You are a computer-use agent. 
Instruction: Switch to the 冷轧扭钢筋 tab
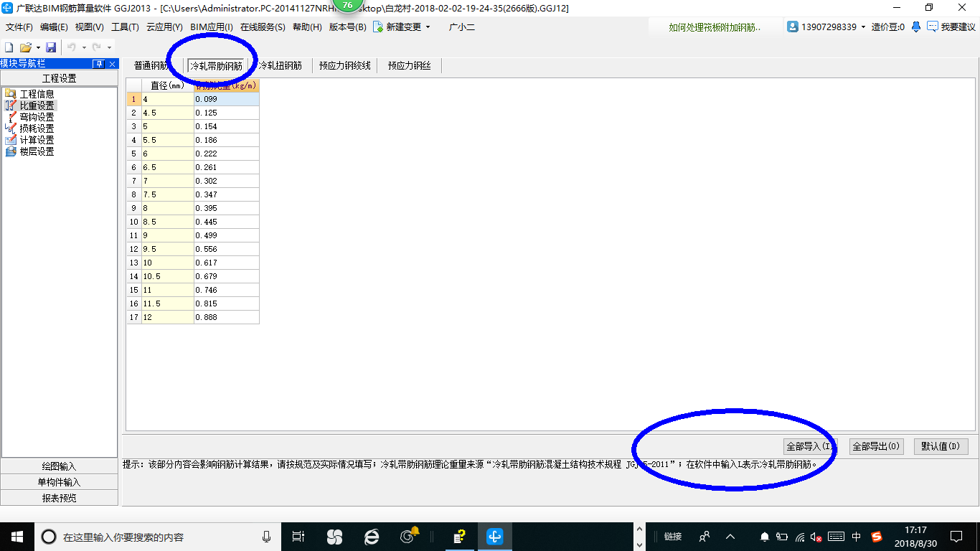(x=281, y=65)
